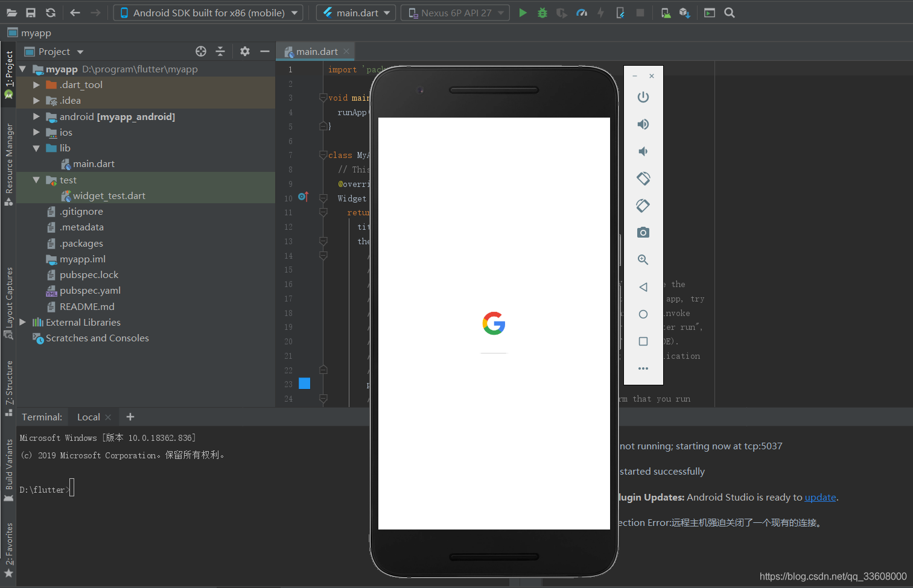Collapse the lib folder

tap(36, 148)
